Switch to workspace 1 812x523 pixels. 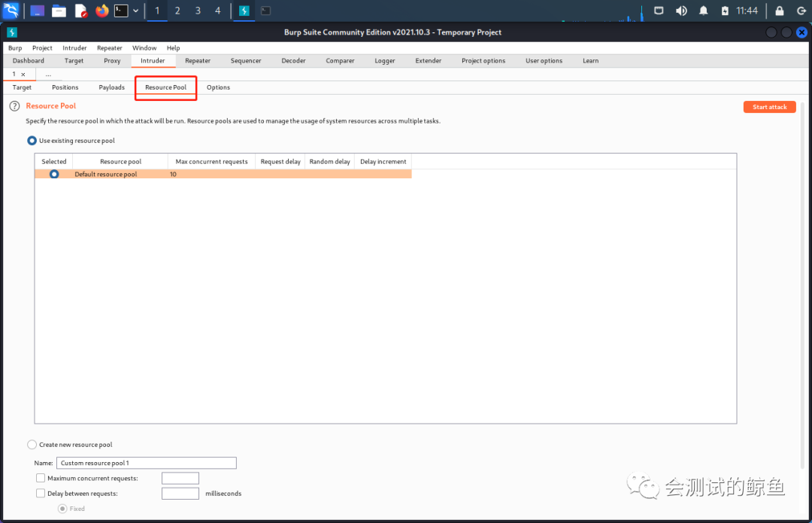[x=157, y=11]
